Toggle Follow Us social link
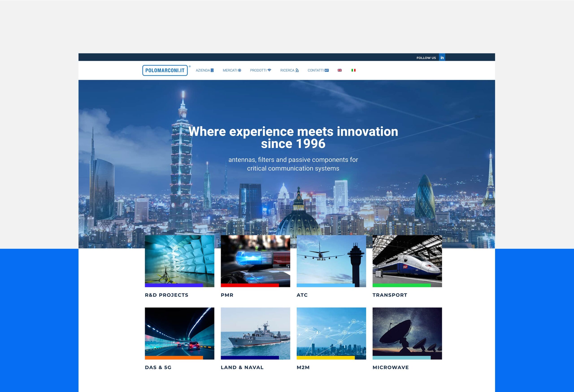The height and width of the screenshot is (392, 574). point(426,58)
